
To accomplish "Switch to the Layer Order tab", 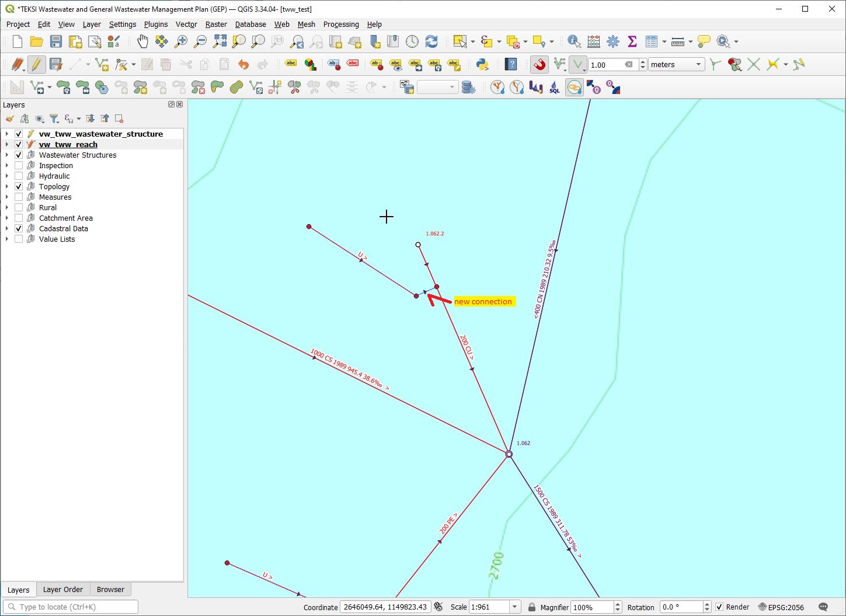I will pyautogui.click(x=63, y=590).
